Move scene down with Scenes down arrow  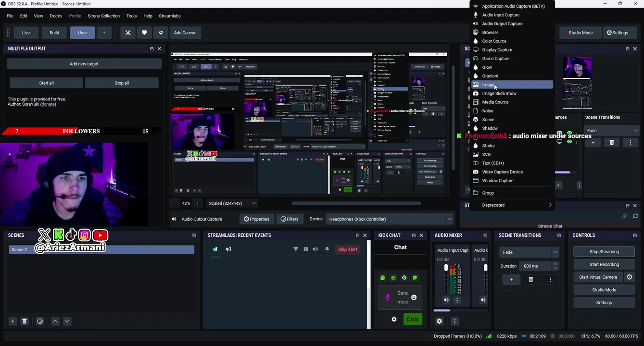(x=67, y=321)
